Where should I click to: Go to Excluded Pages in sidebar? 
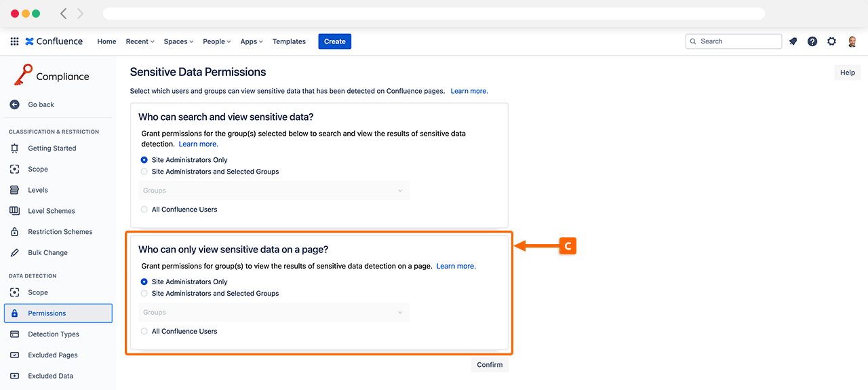tap(52, 355)
